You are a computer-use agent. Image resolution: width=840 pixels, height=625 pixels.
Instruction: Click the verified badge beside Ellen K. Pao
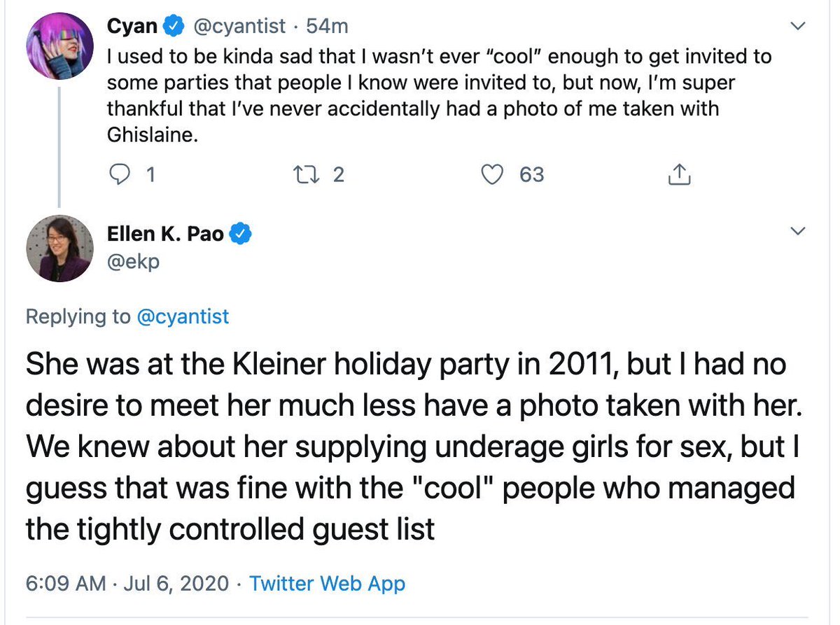pyautogui.click(x=241, y=234)
